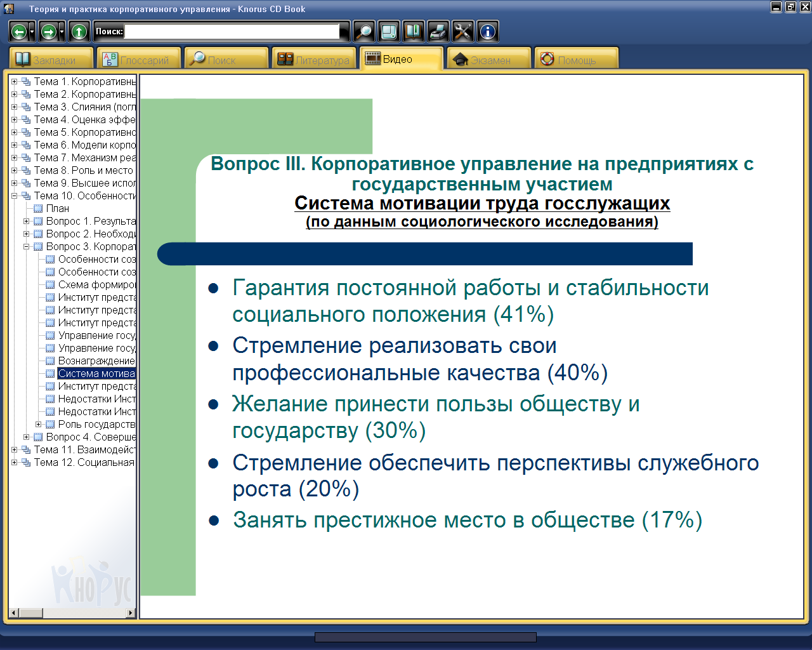Open the blue info icon in toolbar
This screenshot has height=650, width=812.
pyautogui.click(x=488, y=31)
